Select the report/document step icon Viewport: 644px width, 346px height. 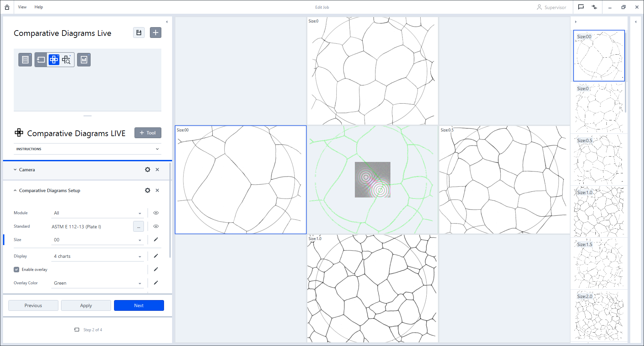[x=25, y=59]
